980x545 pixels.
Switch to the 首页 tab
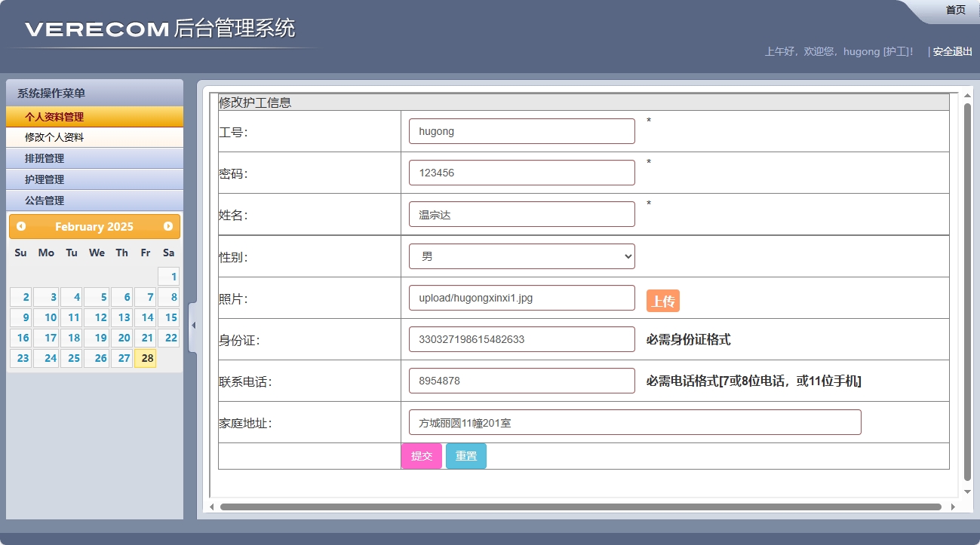click(x=954, y=9)
